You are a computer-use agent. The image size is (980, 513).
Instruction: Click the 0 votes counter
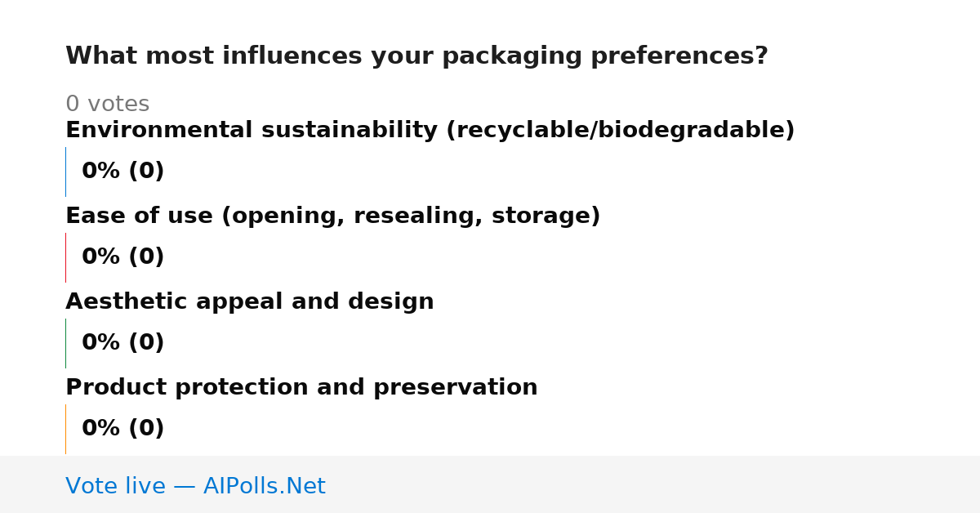pos(107,105)
